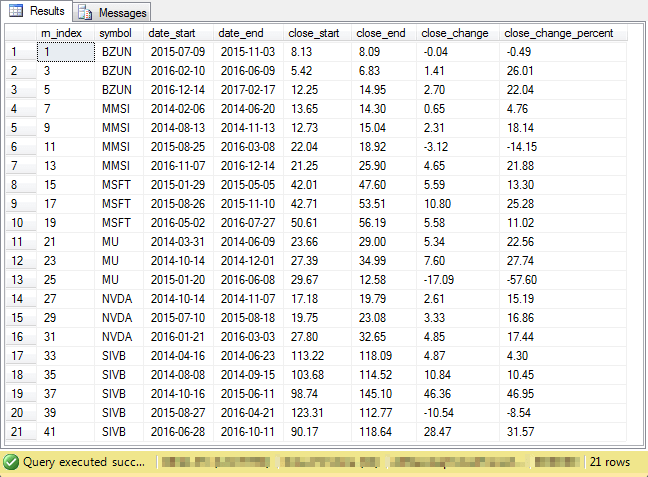Click the Messages tab page icon
The image size is (648, 477).
pos(85,13)
